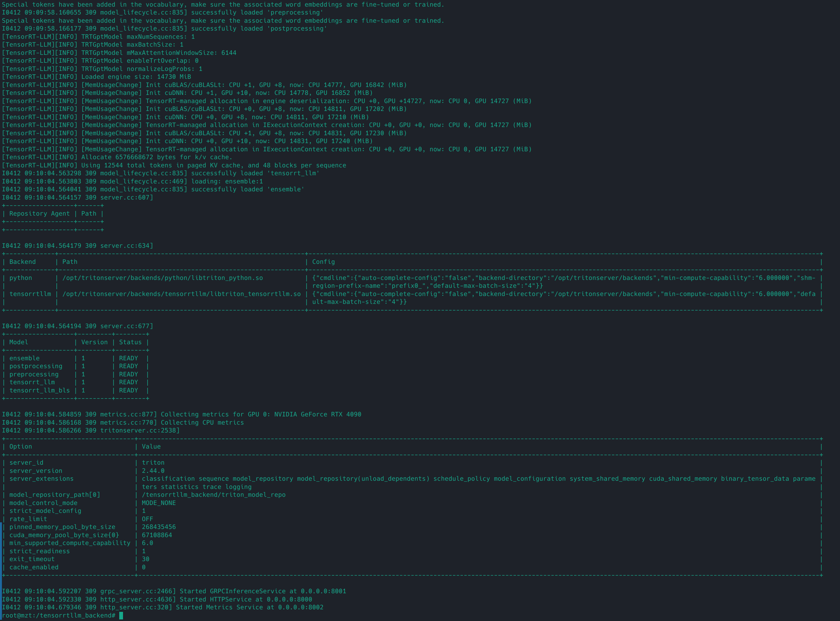Click the READY status of ensemble model

[x=128, y=358]
